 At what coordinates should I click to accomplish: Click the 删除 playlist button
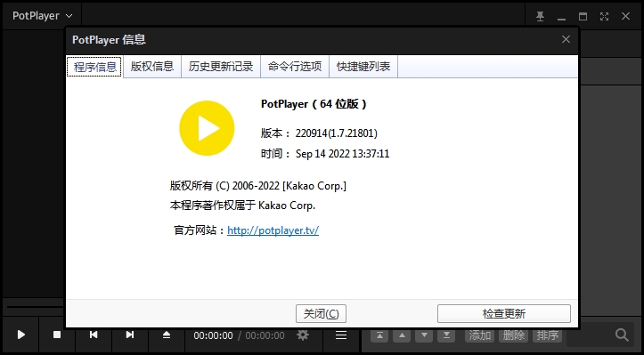pyautogui.click(x=513, y=335)
